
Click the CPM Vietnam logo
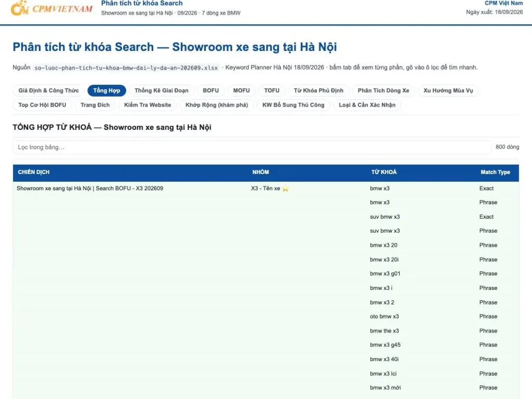click(x=51, y=8)
